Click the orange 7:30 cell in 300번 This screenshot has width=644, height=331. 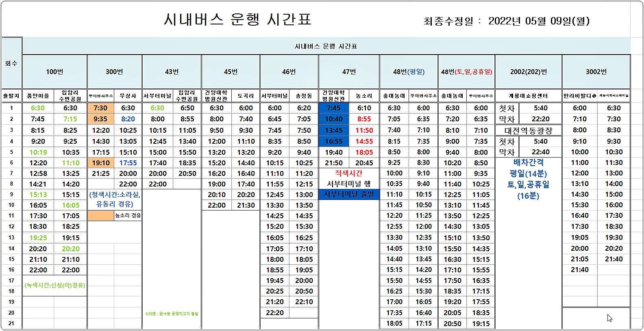[x=101, y=108]
